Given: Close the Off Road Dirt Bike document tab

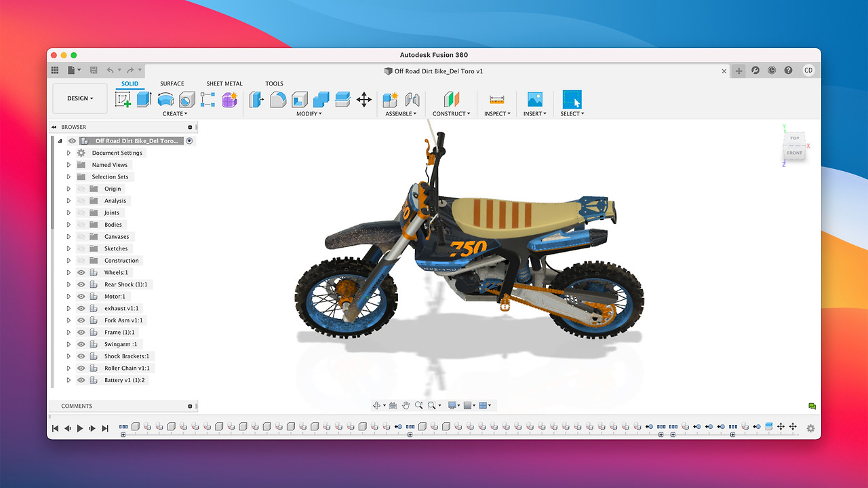Looking at the screenshot, I should tap(724, 71).
